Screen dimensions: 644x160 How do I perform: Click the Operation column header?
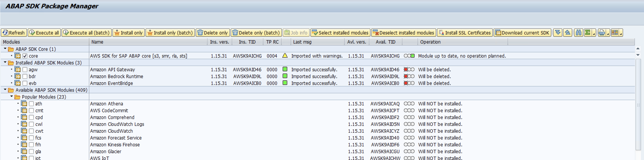pyautogui.click(x=430, y=42)
